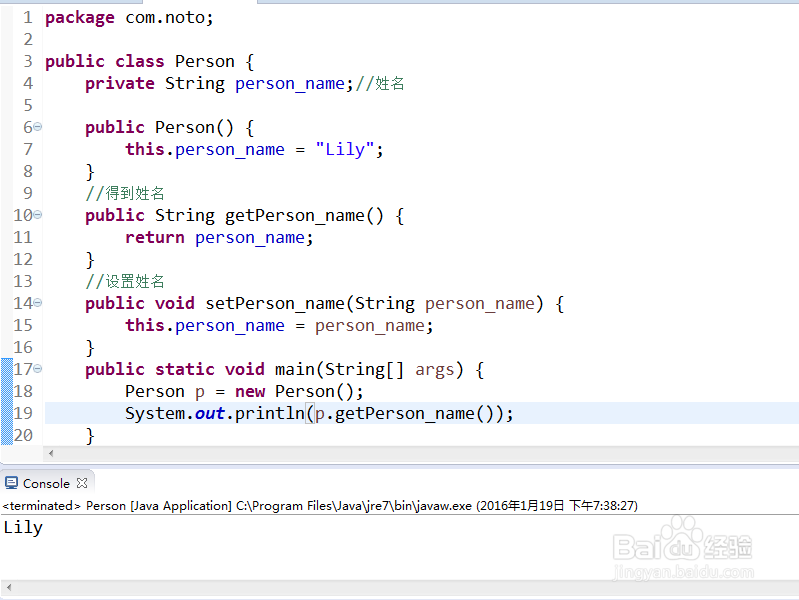Collapse the Person() constructor fold at line 6
This screenshot has width=799, height=600.
[38, 126]
